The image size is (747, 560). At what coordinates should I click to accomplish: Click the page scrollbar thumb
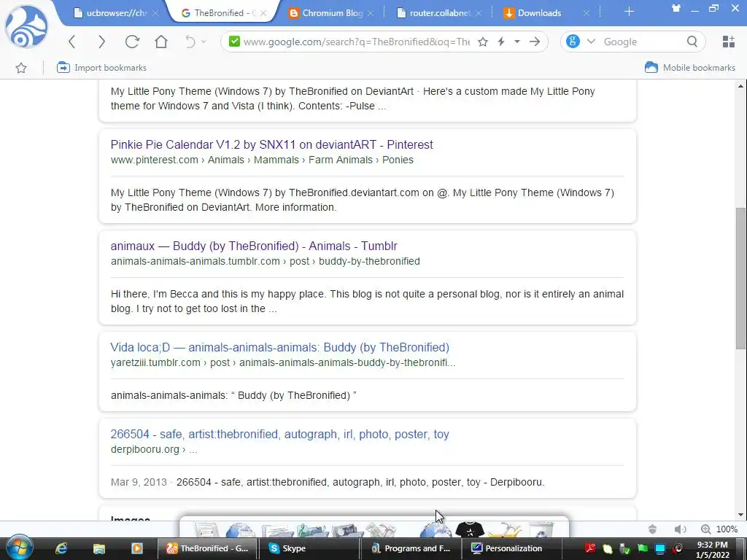(x=740, y=278)
